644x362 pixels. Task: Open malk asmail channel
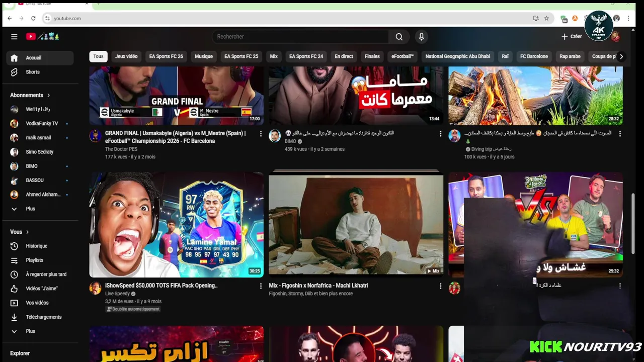[40, 138]
